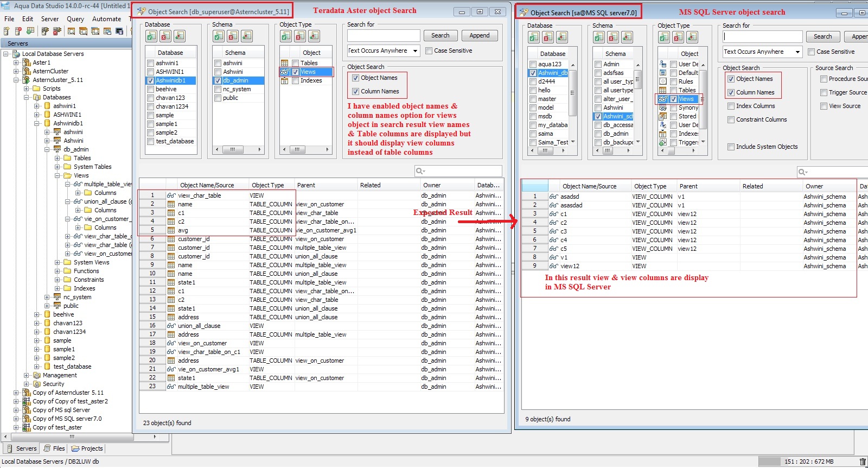Screen dimensions: 868x468
Task: Click Search button in Aster window
Action: pos(441,35)
